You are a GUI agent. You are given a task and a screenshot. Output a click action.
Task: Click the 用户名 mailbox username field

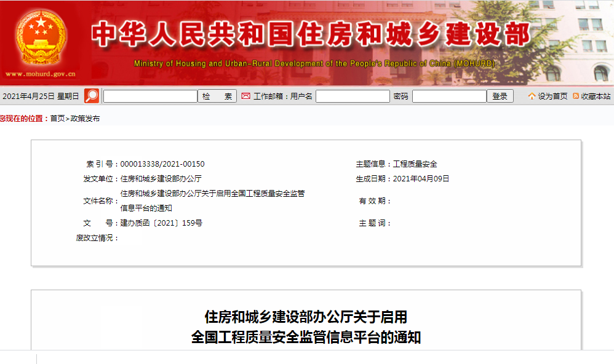click(353, 97)
